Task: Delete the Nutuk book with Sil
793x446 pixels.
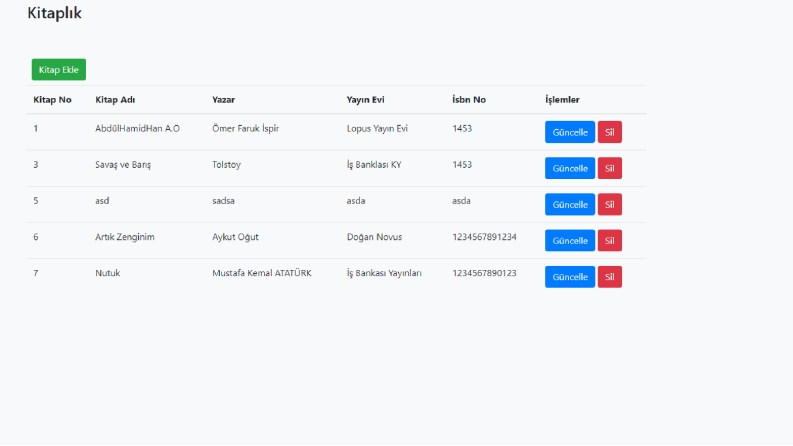Action: (609, 277)
